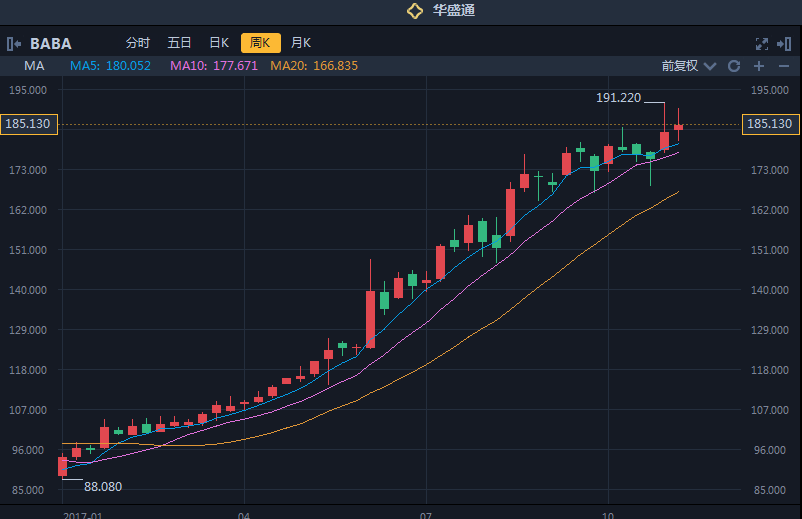Click the 华盛通 diamond logo icon
This screenshot has height=519, width=802.
click(415, 11)
